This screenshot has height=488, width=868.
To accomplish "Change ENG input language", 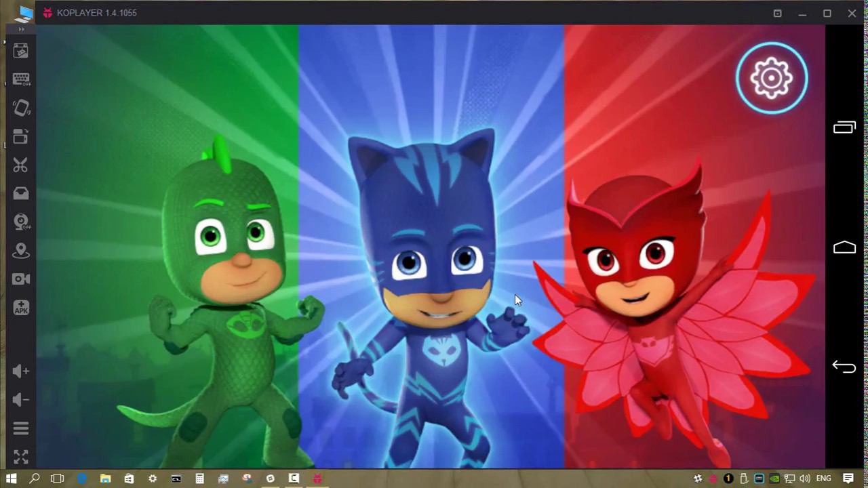I will coord(824,479).
